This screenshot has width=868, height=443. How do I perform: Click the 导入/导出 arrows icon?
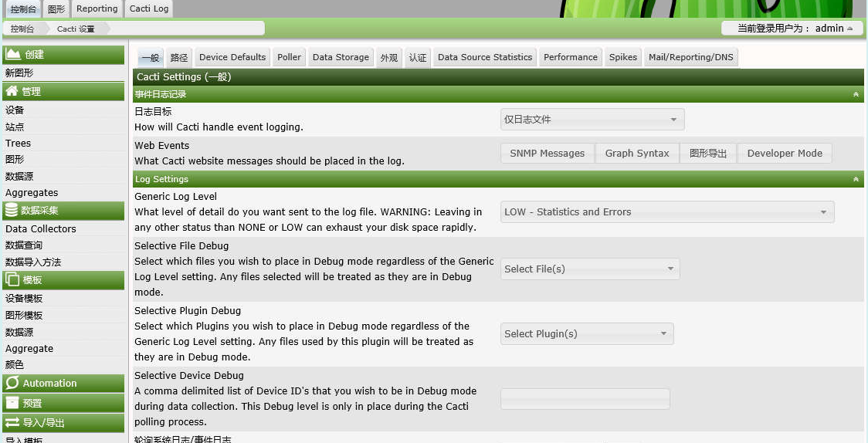[x=12, y=422]
